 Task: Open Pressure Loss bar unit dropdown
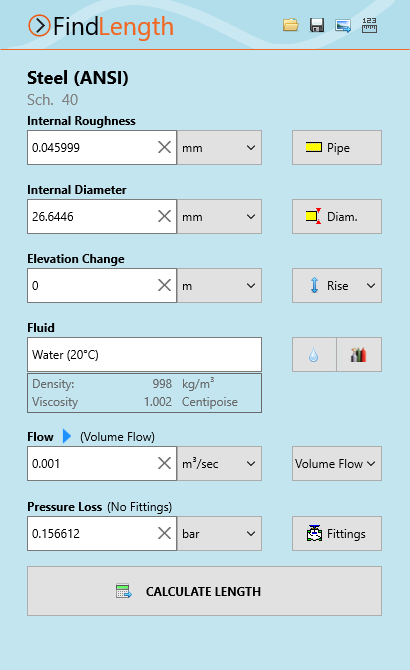[x=220, y=533]
